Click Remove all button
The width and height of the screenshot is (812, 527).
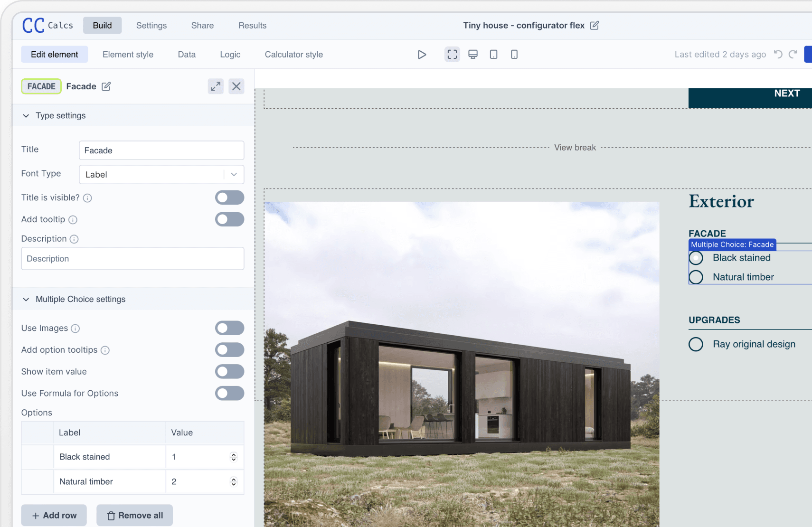coord(135,515)
